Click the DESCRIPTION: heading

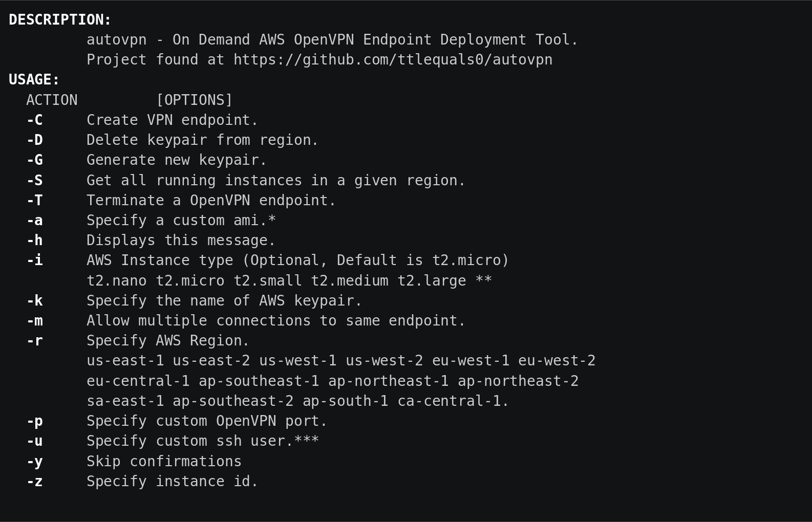tap(60, 20)
